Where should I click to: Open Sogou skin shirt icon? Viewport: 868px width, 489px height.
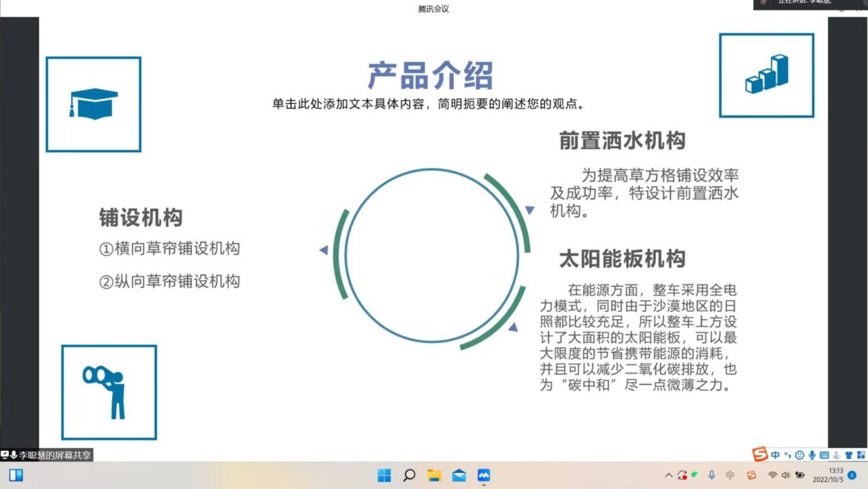tap(849, 455)
